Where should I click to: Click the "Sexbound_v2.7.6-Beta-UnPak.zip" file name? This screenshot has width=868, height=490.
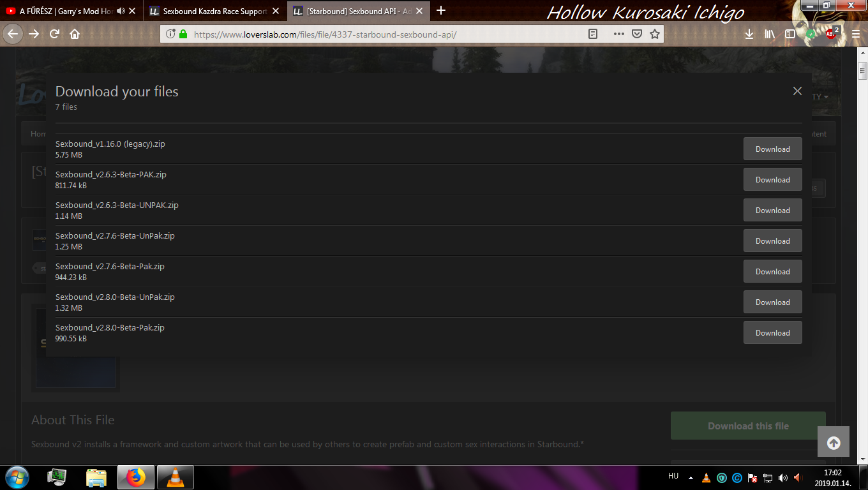pyautogui.click(x=115, y=236)
